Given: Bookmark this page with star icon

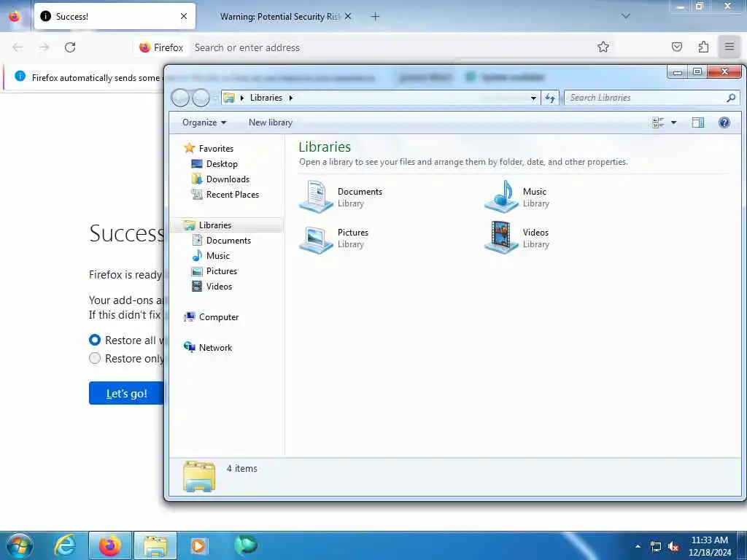Looking at the screenshot, I should (x=603, y=47).
